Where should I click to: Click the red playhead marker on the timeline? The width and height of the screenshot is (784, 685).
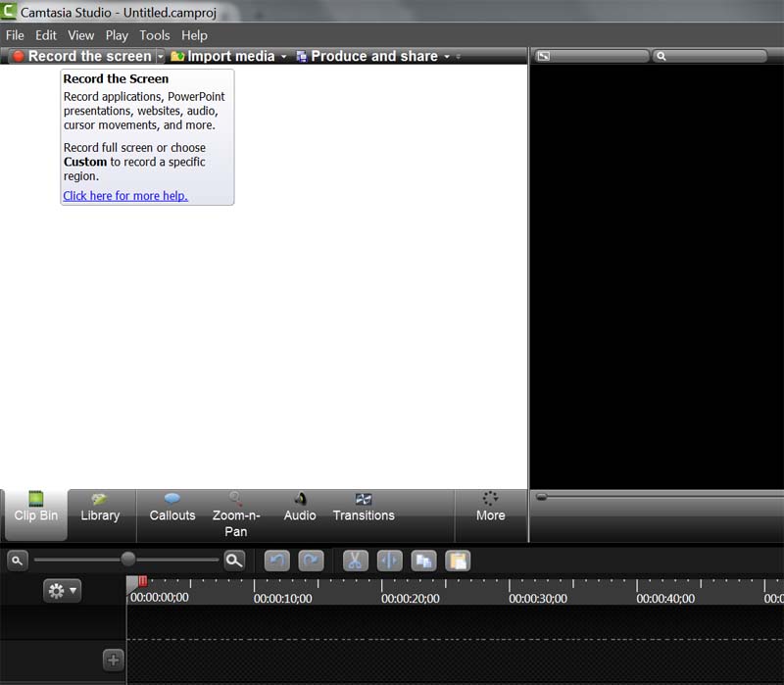click(x=143, y=581)
